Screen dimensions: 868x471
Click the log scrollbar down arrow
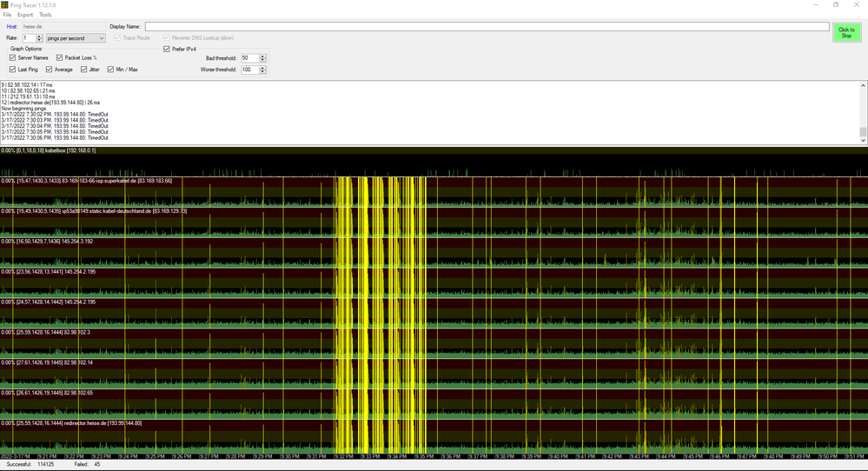pos(863,141)
